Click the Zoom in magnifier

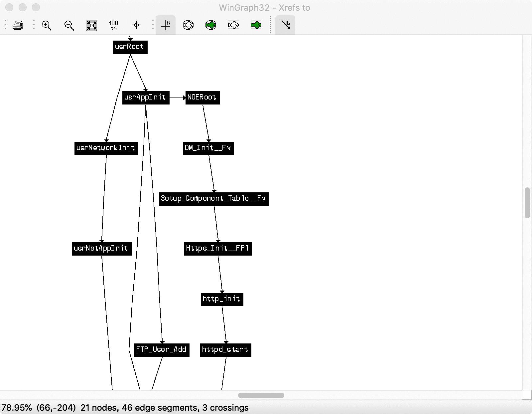[x=47, y=25]
